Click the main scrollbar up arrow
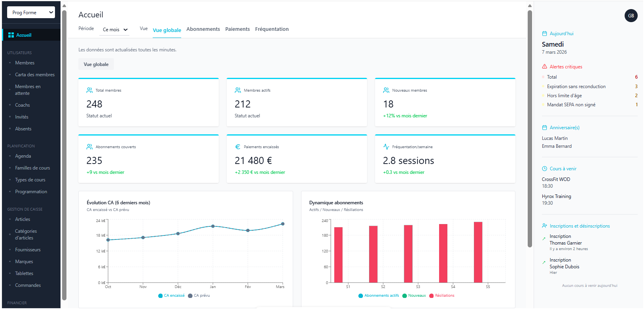 click(x=530, y=6)
